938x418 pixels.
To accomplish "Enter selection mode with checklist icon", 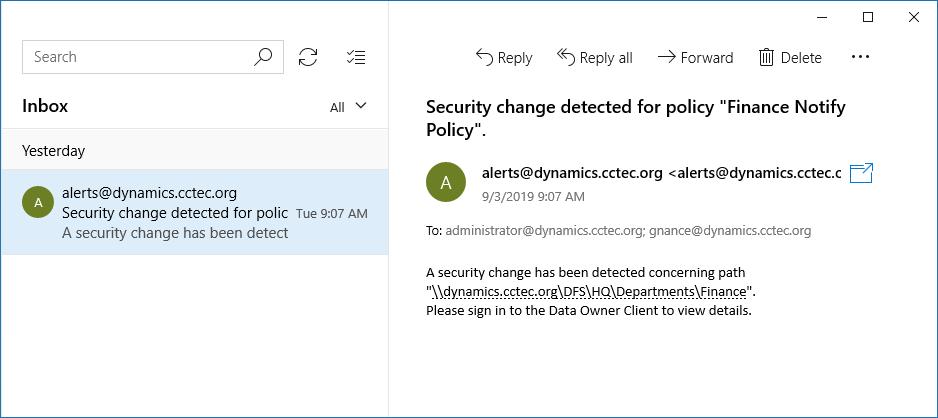I will [355, 57].
